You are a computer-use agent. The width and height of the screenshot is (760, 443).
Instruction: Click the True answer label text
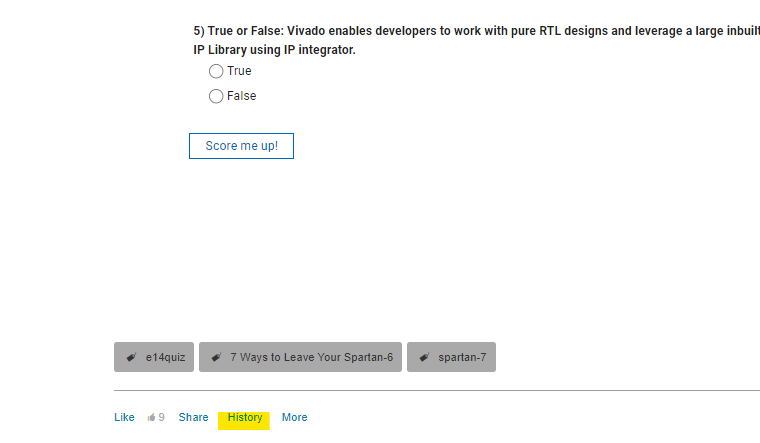239,71
